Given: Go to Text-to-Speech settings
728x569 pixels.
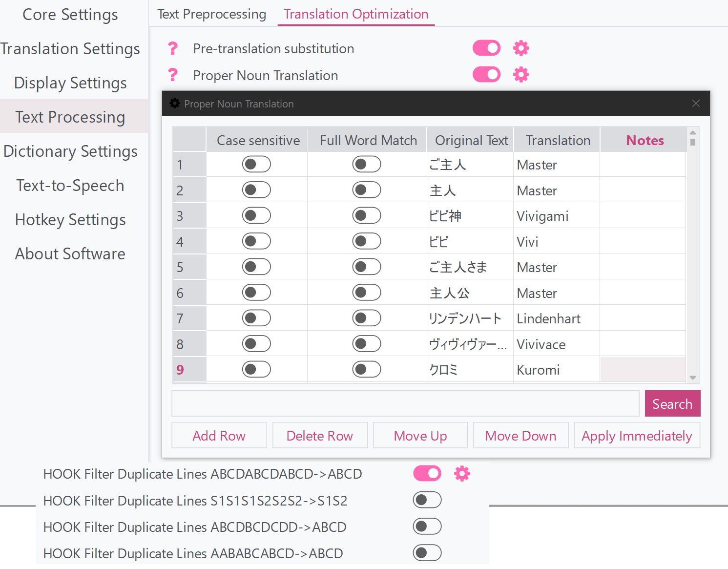Looking at the screenshot, I should [x=70, y=186].
